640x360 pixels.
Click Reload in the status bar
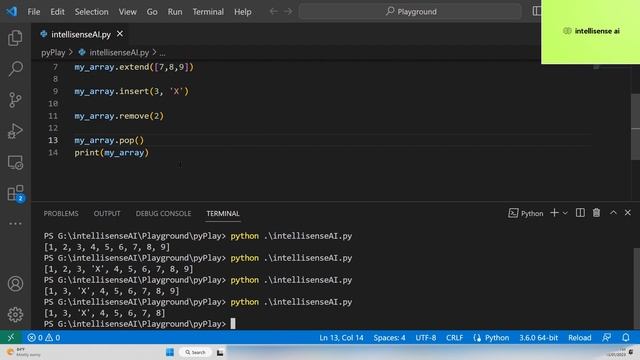(580, 338)
